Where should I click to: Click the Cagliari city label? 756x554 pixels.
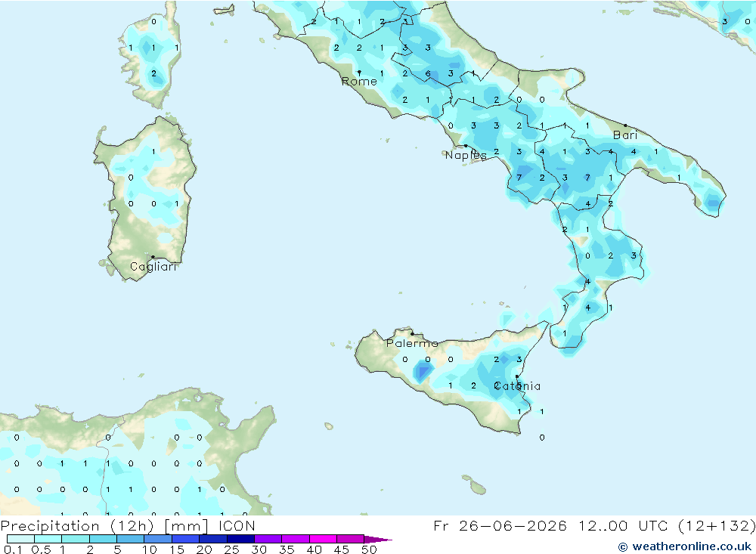[x=153, y=267]
